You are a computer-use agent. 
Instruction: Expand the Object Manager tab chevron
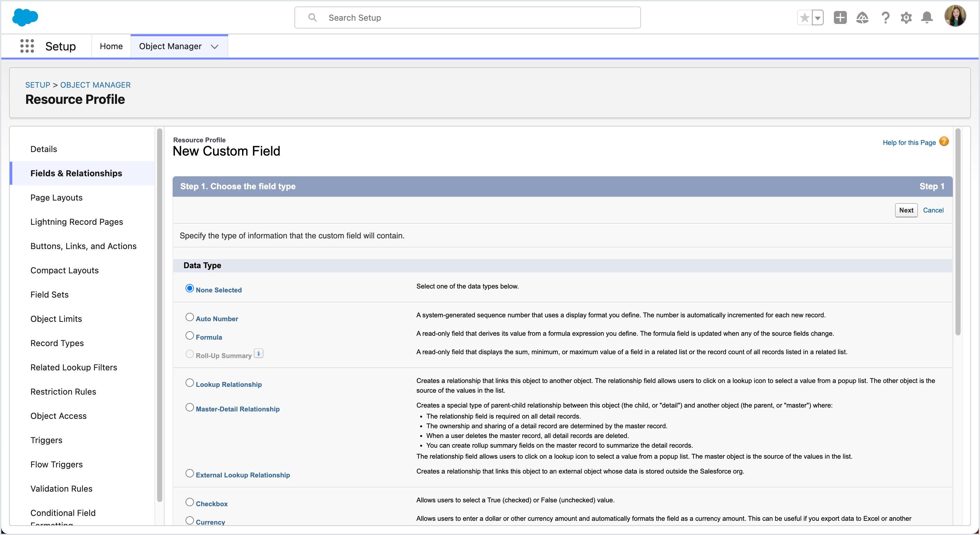[215, 47]
